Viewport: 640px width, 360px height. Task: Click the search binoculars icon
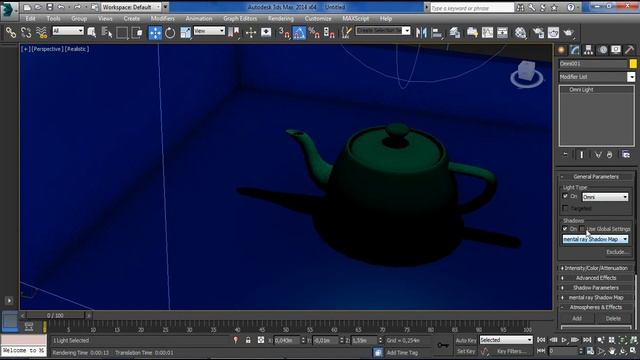point(520,7)
